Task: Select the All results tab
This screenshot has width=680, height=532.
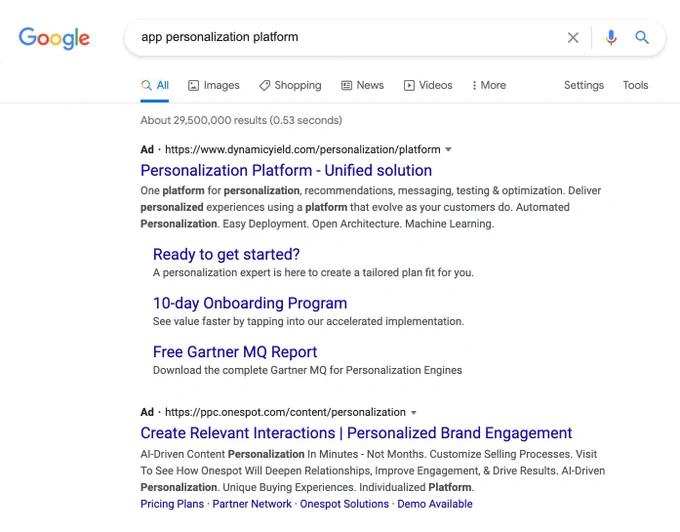Action: [154, 85]
